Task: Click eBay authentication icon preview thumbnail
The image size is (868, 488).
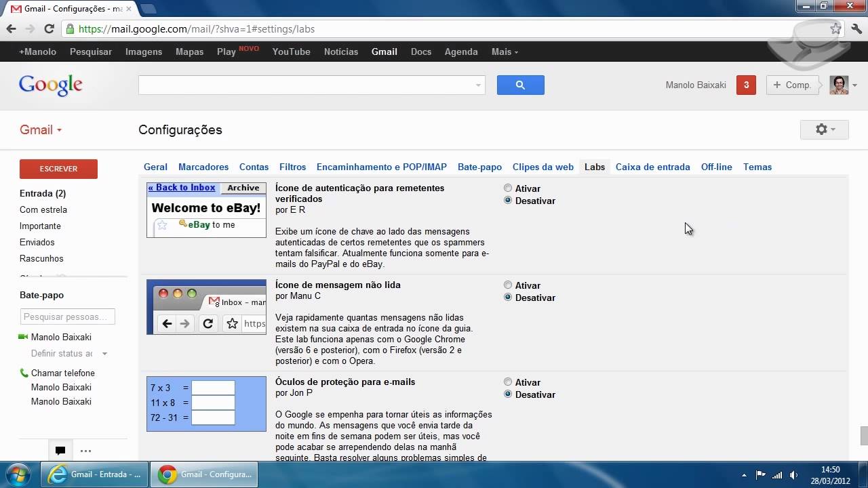Action: coord(206,209)
